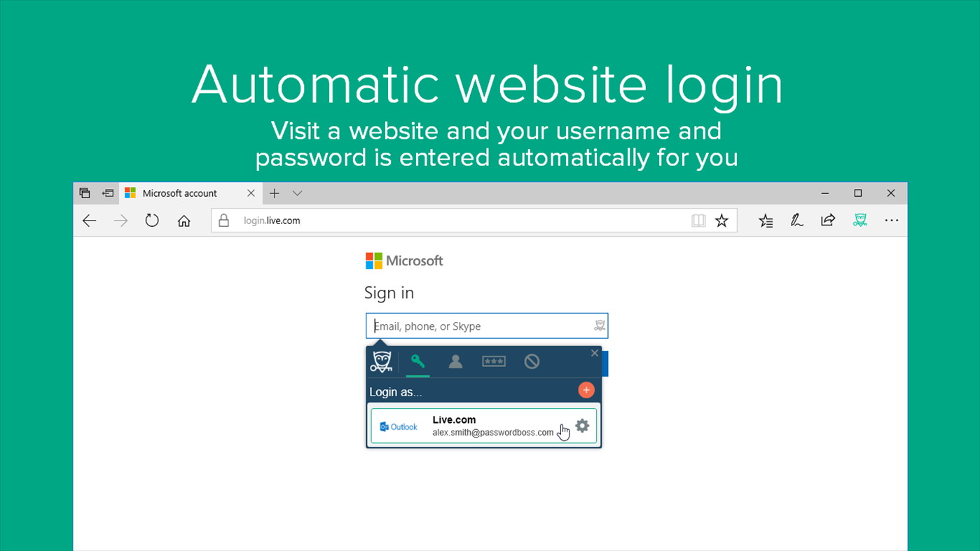Add new login with orange plus button
This screenshot has height=551, width=980.
[586, 390]
